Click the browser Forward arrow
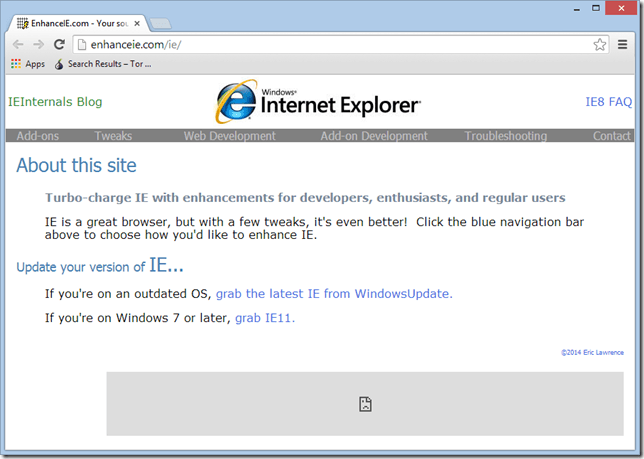 [x=39, y=44]
